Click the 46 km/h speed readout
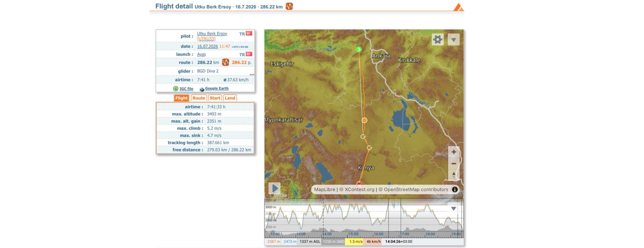Screen dimensions: 644x248 [x=373, y=242]
